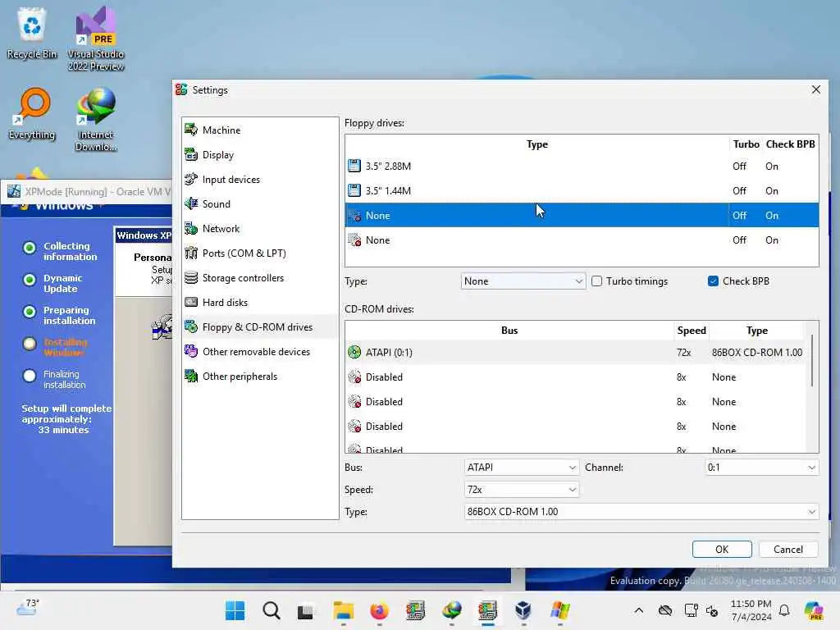Open the Windows Start menu
This screenshot has width=840, height=630.
235,610
